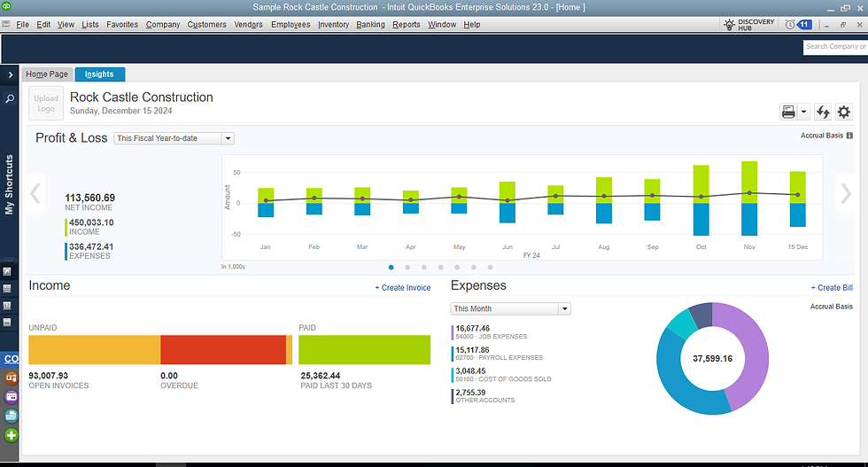
Task: Show previous insights panel with left chevron
Action: tap(35, 193)
